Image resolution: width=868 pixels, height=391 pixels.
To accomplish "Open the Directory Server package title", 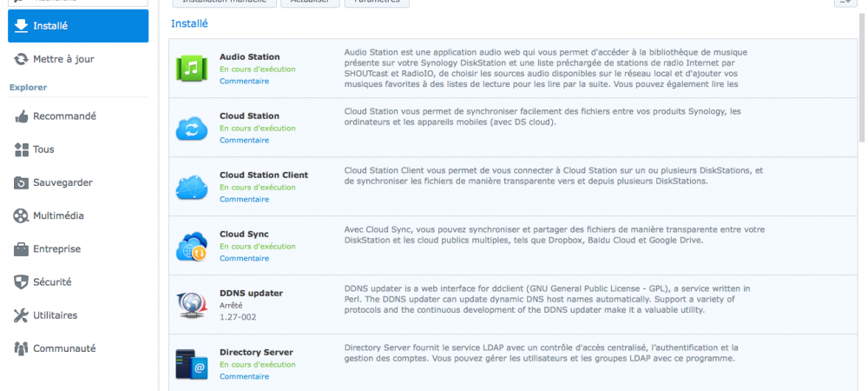I will pos(256,352).
